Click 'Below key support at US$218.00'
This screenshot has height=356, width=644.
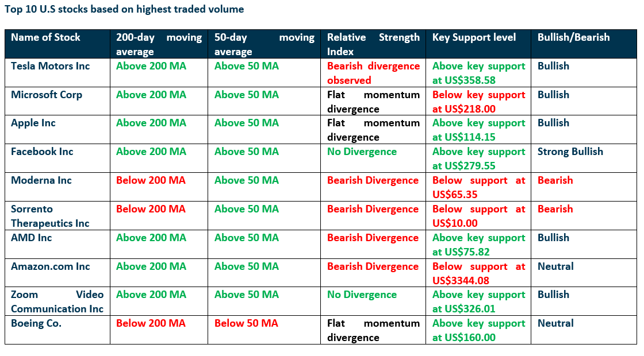tap(478, 102)
